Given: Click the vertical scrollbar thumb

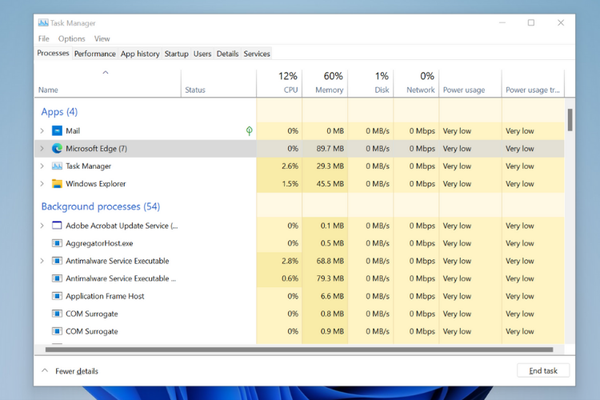Looking at the screenshot, I should [x=570, y=120].
